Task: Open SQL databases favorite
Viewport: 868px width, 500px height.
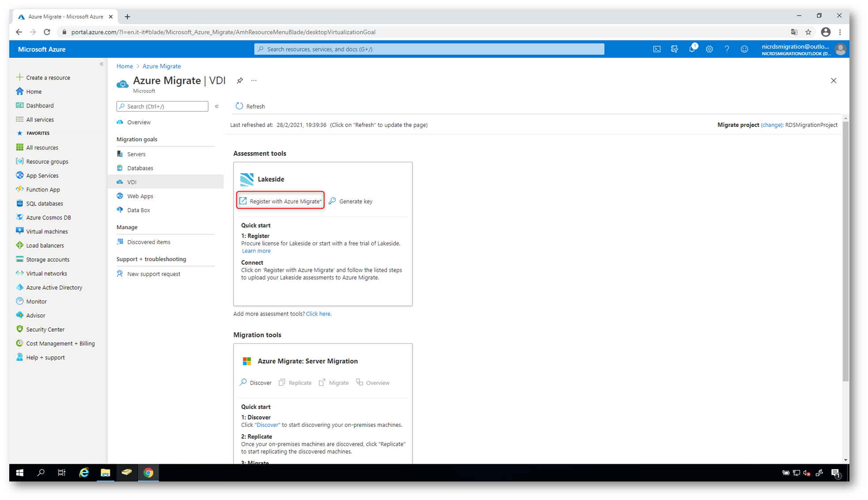Action: point(39,203)
